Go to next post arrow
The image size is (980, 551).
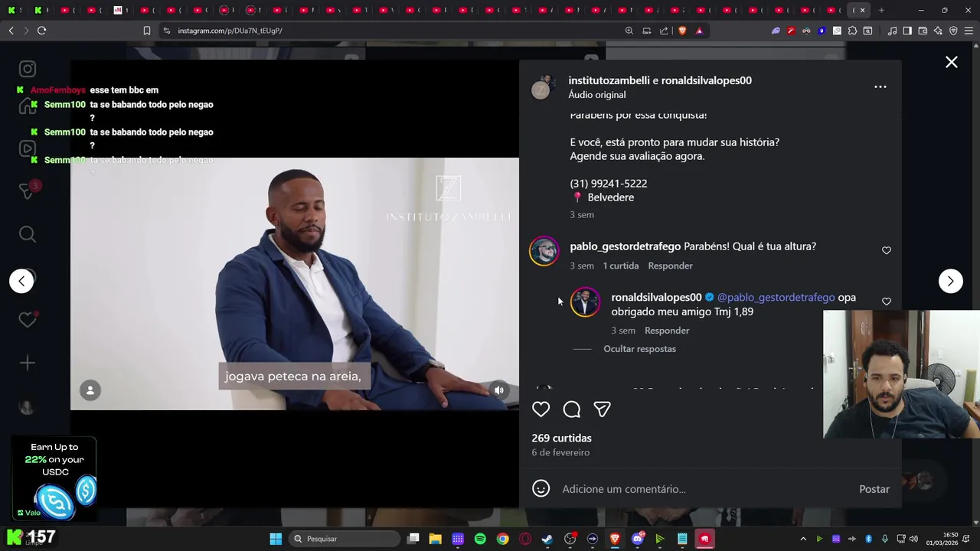pyautogui.click(x=951, y=281)
